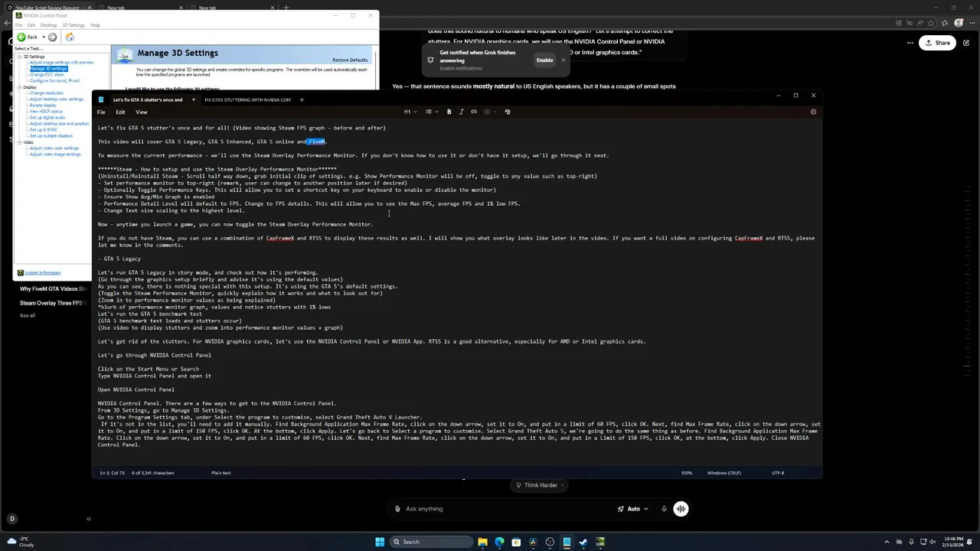Screen dimensions: 980x551
Task: Open the View menu in Notepad
Action: (142, 112)
